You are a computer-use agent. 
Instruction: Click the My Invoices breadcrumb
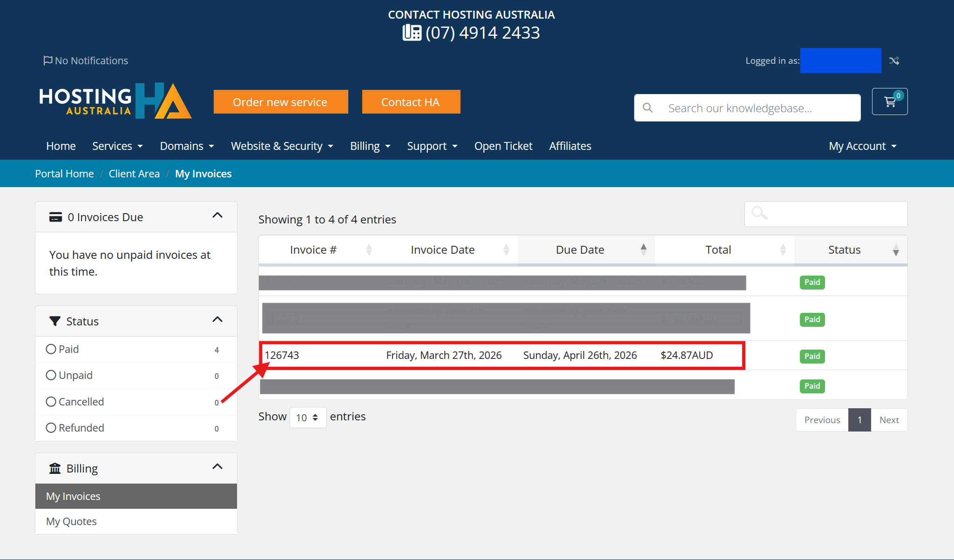click(x=203, y=174)
